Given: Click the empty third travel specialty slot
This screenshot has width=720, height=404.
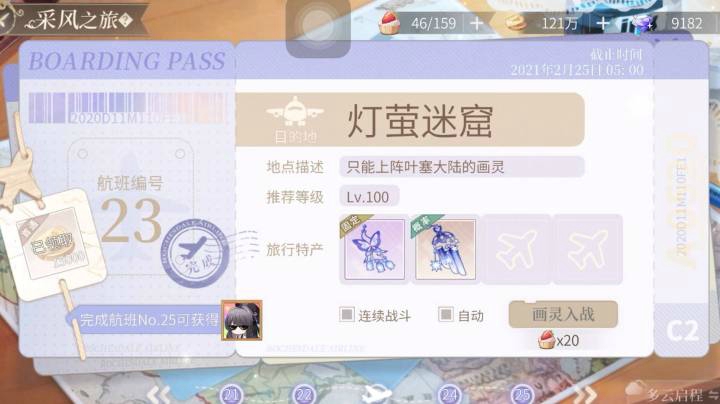Looking at the screenshot, I should click(x=517, y=249).
